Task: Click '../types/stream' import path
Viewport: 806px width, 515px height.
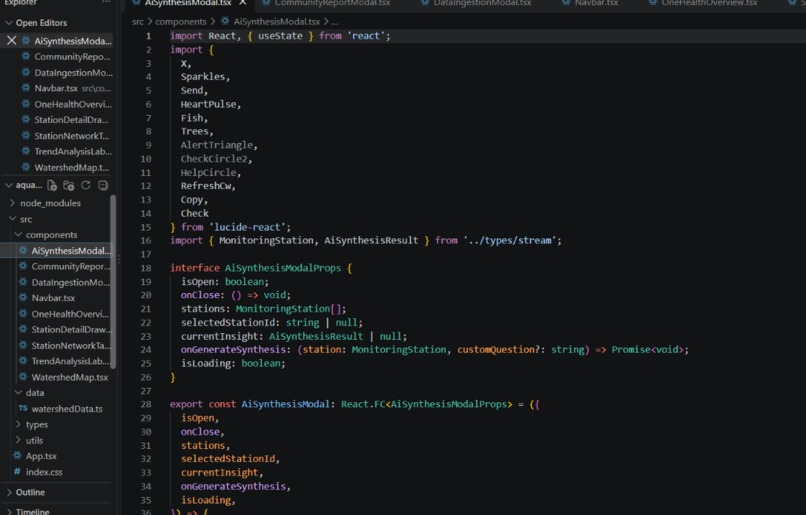Action: click(x=510, y=240)
